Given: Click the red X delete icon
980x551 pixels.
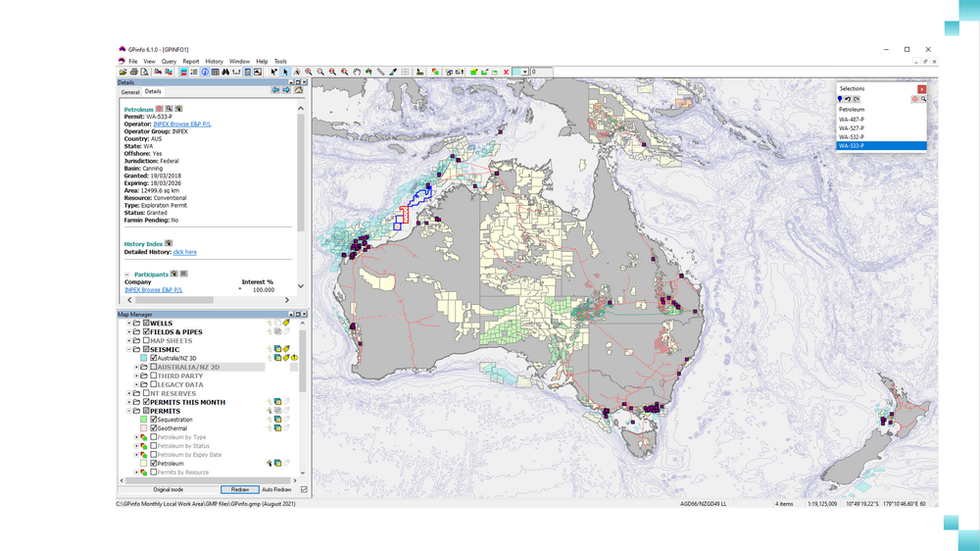Looking at the screenshot, I should point(506,73).
